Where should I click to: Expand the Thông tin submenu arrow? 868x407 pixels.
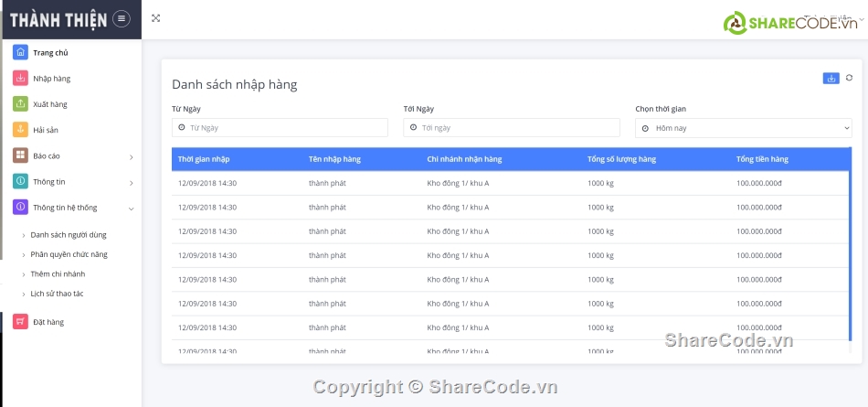[131, 182]
